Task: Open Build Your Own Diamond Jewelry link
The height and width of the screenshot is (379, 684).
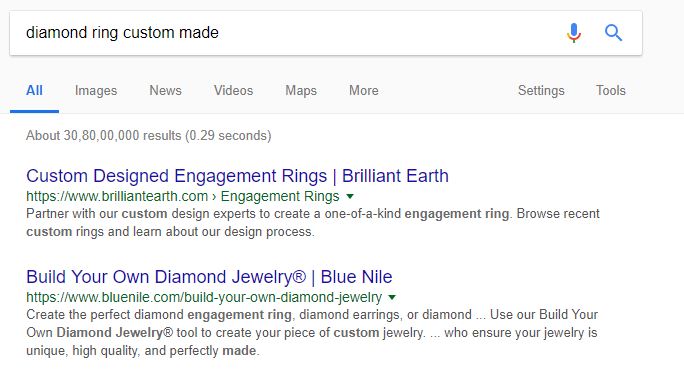Action: (x=209, y=277)
